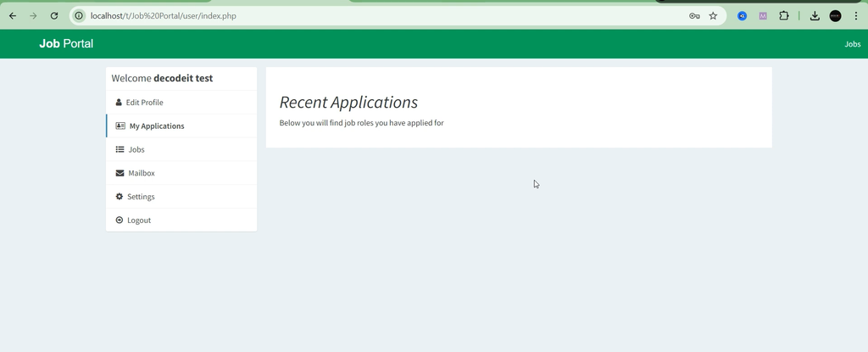Screen dimensions: 868x352
Task: Click the blue extension icon in toolbar
Action: tap(743, 16)
